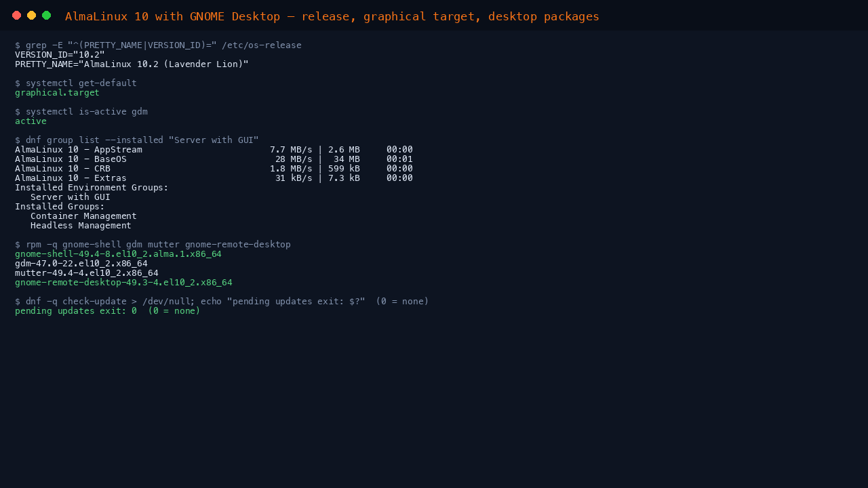Select the 'Container Management' group entry

83,216
